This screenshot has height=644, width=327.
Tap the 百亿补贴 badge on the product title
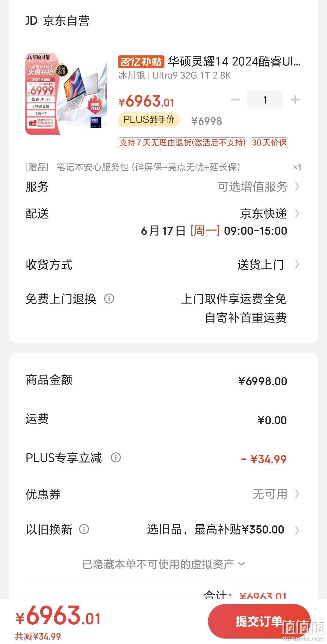(141, 62)
